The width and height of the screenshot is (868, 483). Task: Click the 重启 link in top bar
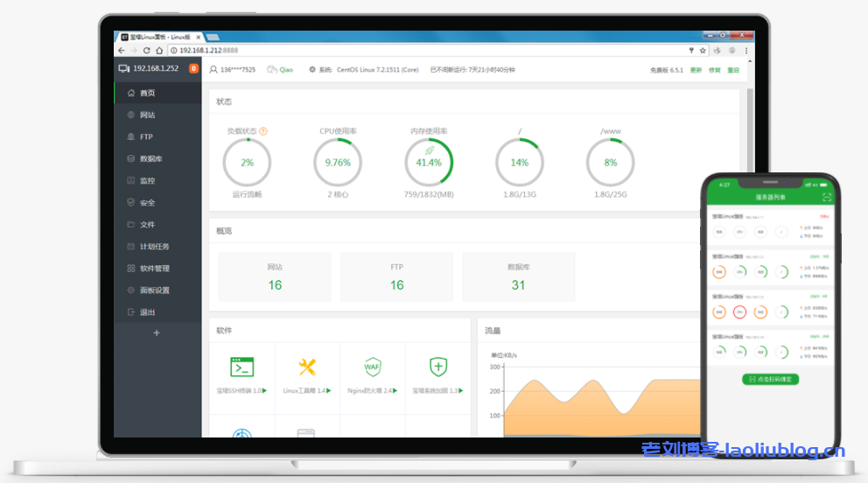pos(733,70)
